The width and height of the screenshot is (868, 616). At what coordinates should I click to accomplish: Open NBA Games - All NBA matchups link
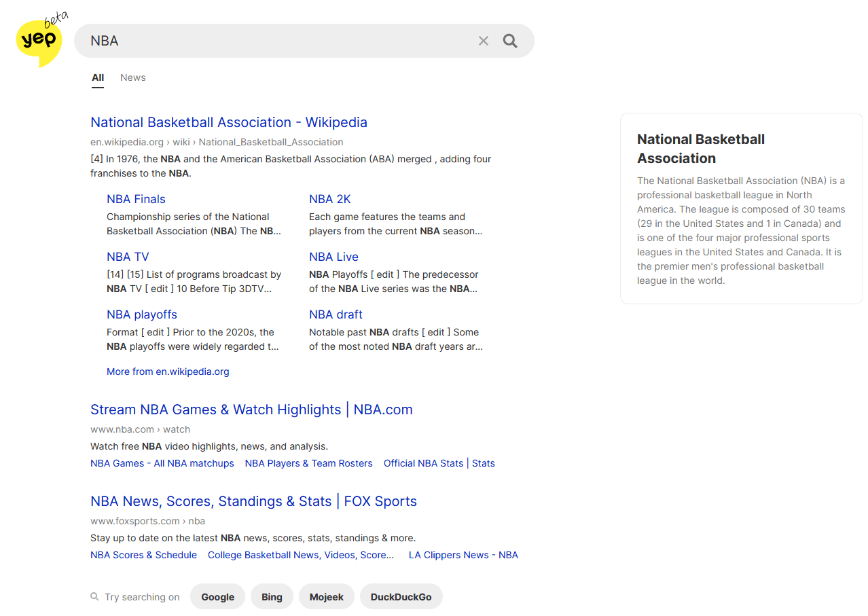(162, 463)
